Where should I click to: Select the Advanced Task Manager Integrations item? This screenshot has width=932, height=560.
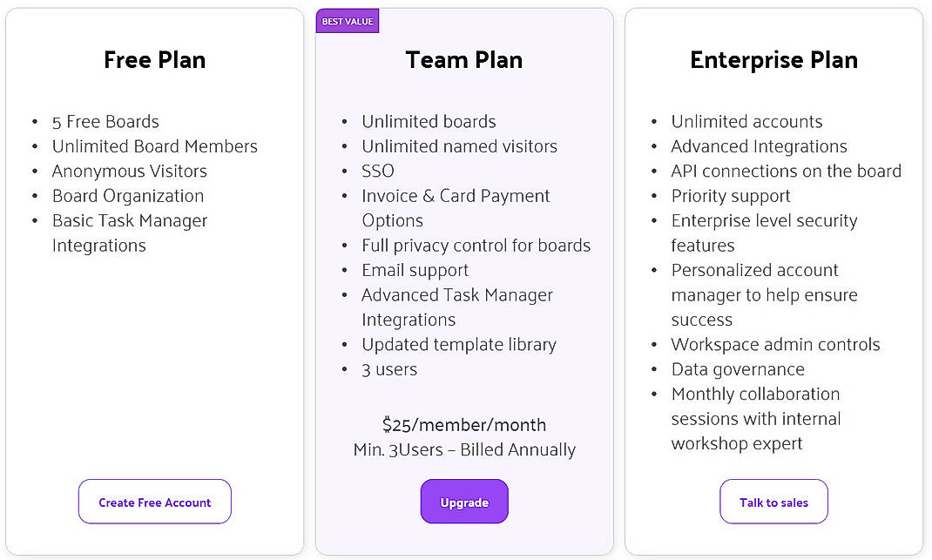tap(456, 295)
